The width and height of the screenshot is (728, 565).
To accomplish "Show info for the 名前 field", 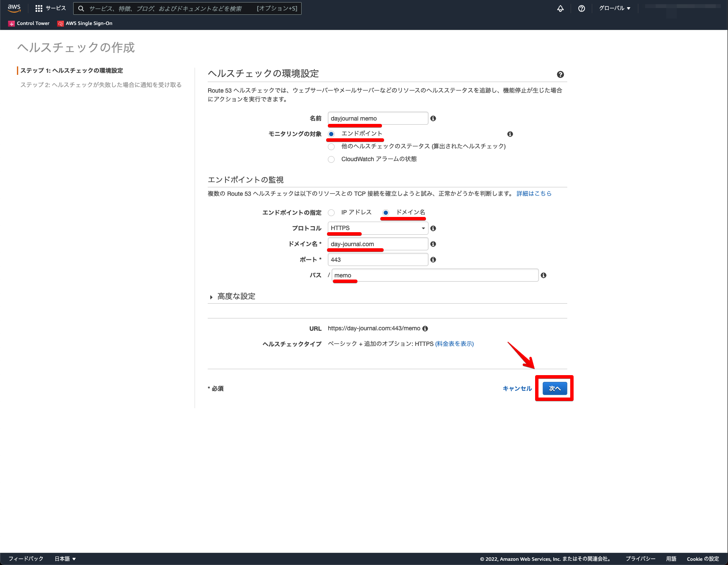I will click(x=433, y=118).
